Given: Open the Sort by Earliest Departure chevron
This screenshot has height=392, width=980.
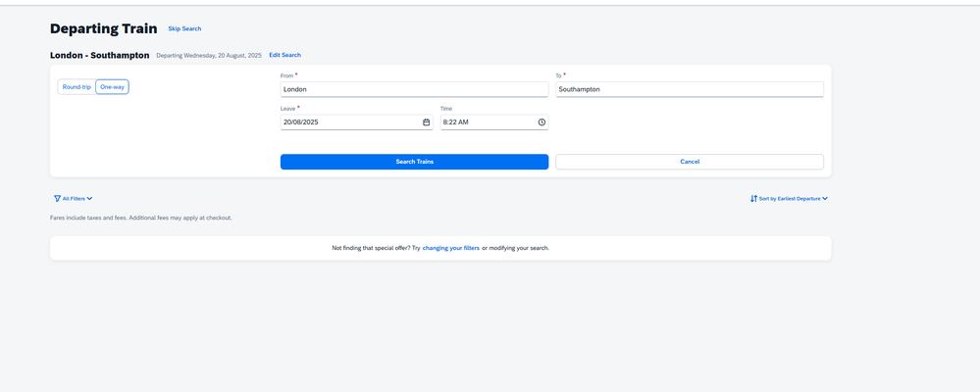Looking at the screenshot, I should point(825,199).
